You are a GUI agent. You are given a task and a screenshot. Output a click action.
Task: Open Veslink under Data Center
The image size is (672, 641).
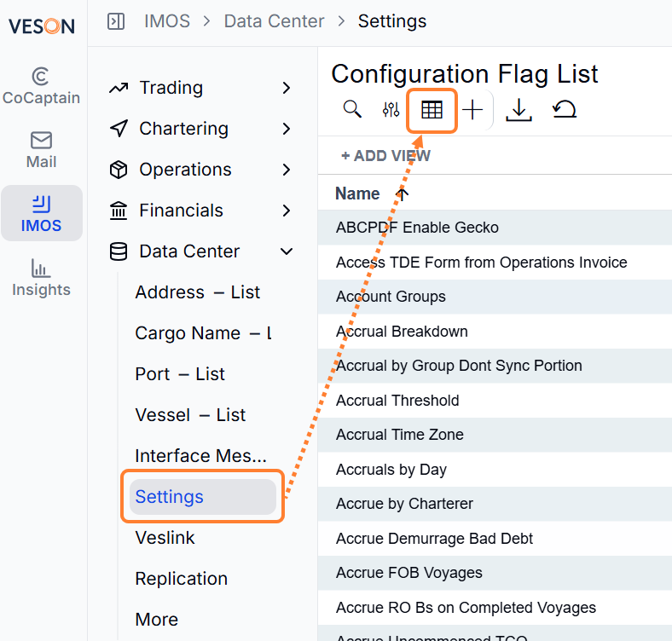click(165, 538)
